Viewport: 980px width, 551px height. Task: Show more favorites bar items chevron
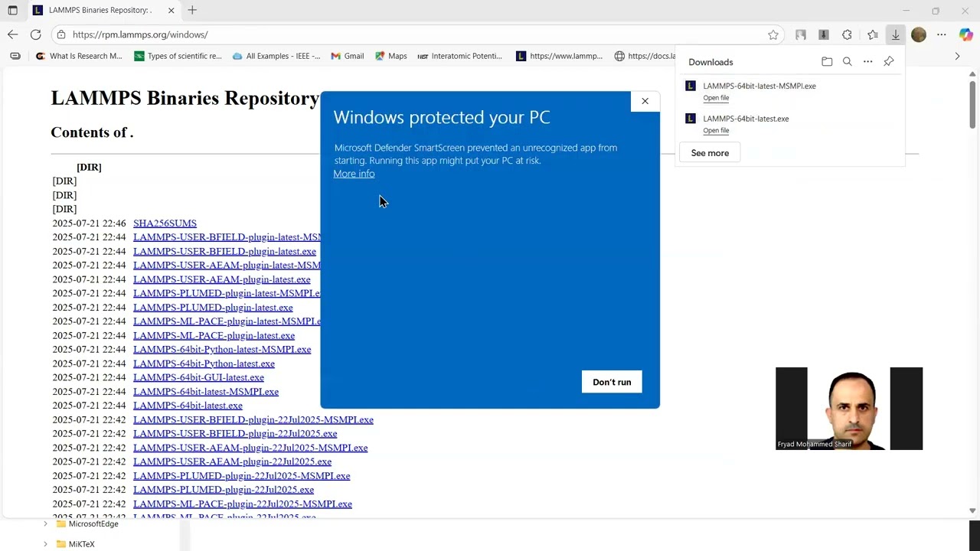tap(957, 56)
